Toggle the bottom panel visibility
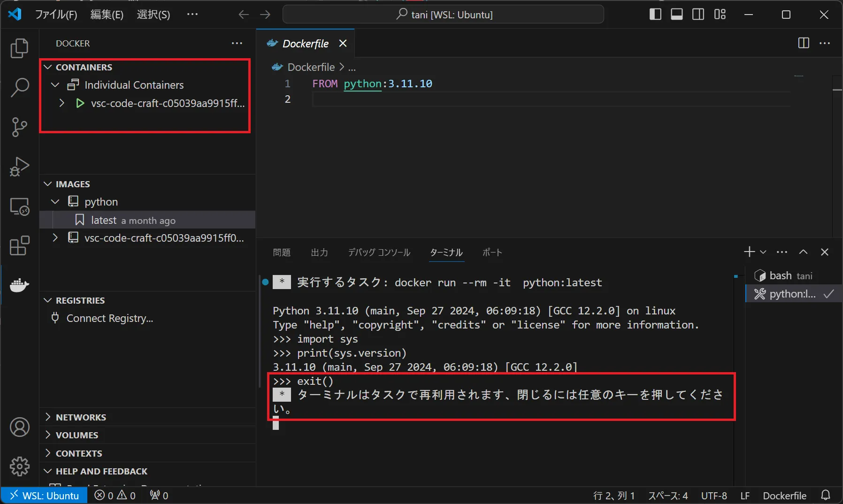Viewport: 843px width, 504px height. [676, 15]
